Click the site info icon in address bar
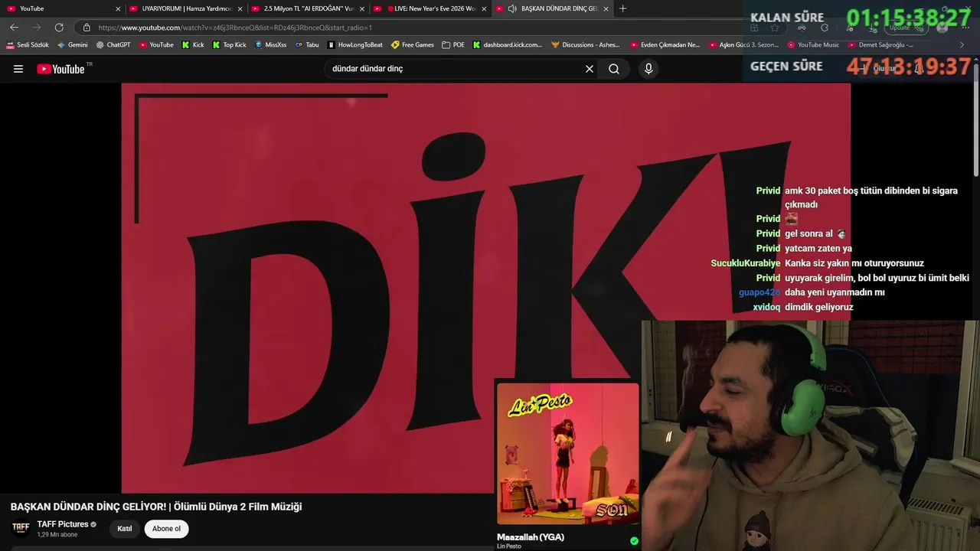Image resolution: width=980 pixels, height=551 pixels. pos(87,28)
